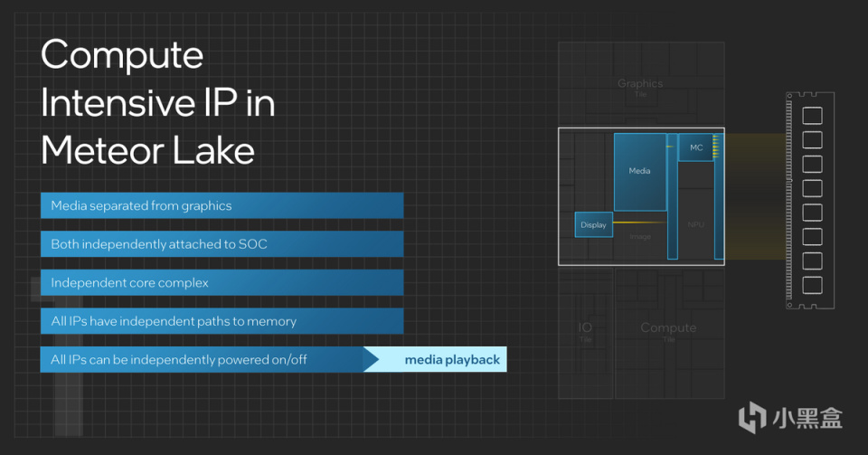Screen dimensions: 868x455
Task: Select the Media block in the diagram
Action: [640, 172]
